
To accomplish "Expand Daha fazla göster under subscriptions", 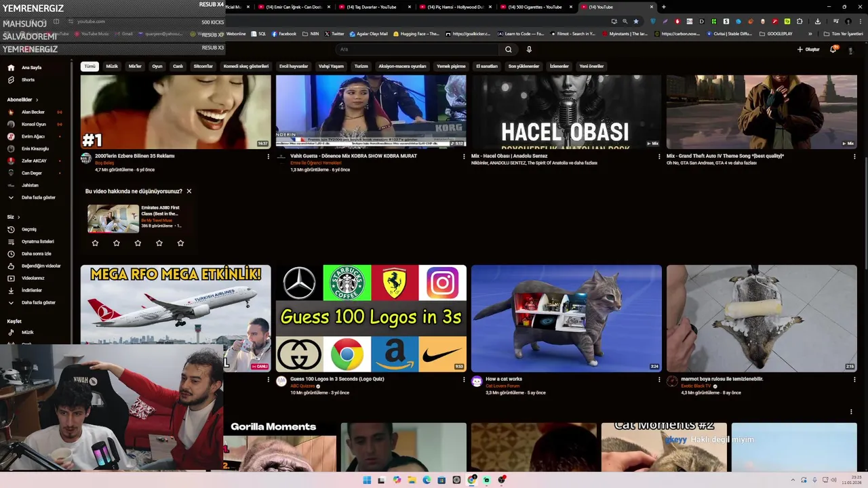I will coord(38,197).
